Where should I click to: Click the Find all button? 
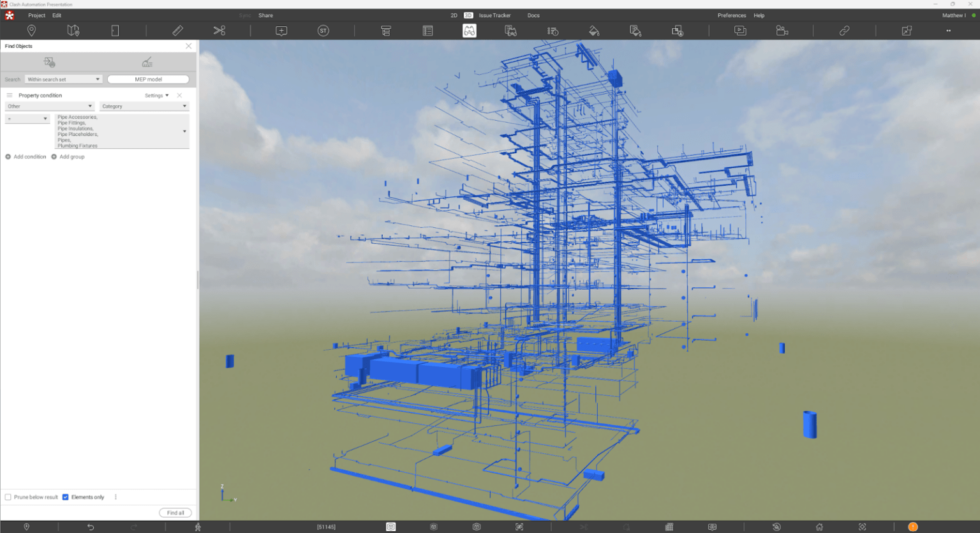tap(175, 512)
